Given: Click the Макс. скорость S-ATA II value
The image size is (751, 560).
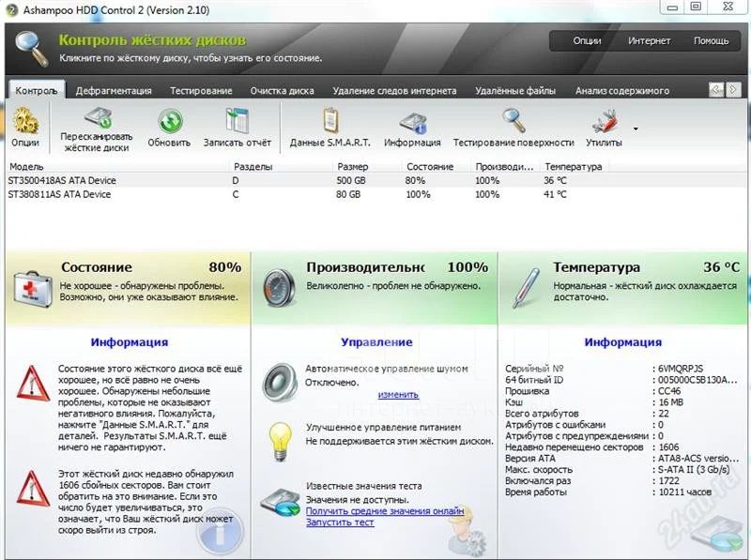Looking at the screenshot, I should tap(694, 469).
